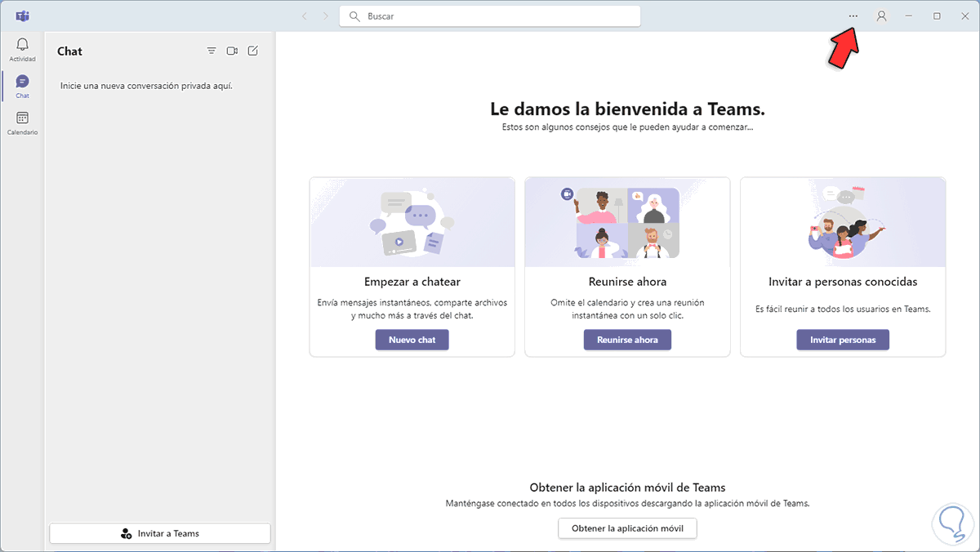Click the Empezar a chatear illustration
980x552 pixels.
412,222
